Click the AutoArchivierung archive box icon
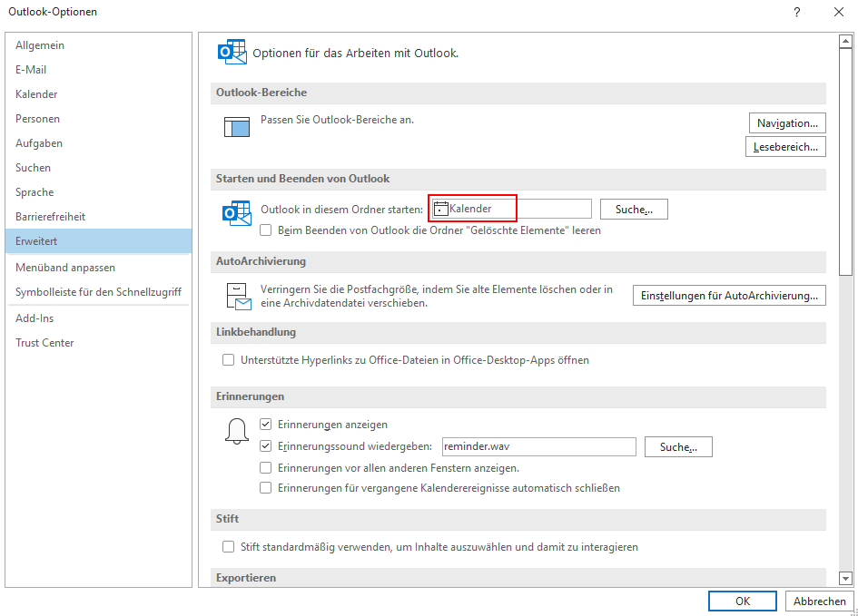 click(239, 297)
